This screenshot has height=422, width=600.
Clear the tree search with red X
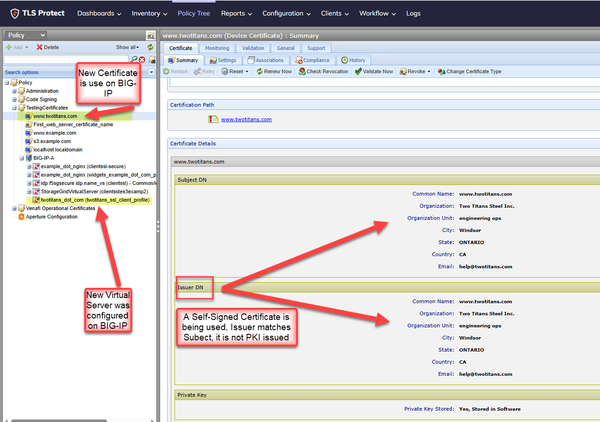pos(141,60)
